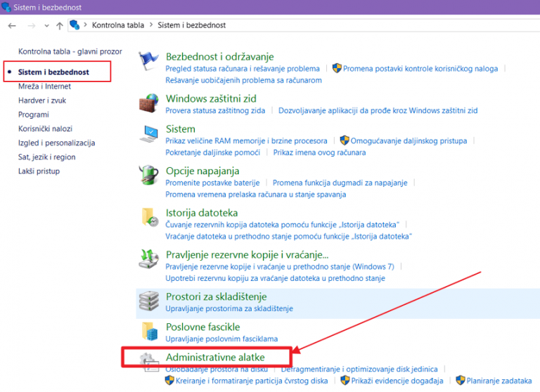Open Pravljenje rezervne kopije i vraćanje heading

pos(247,255)
